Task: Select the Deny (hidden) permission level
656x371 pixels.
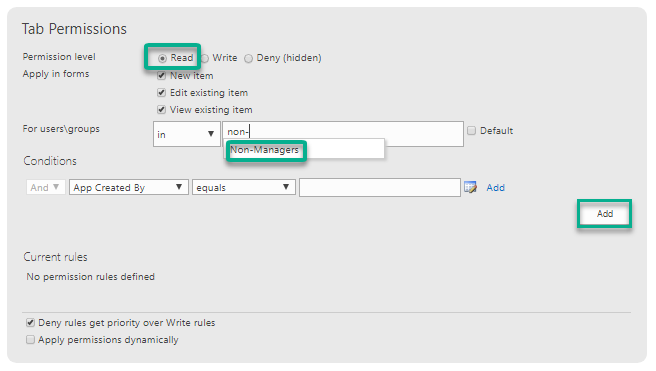Action: (249, 58)
